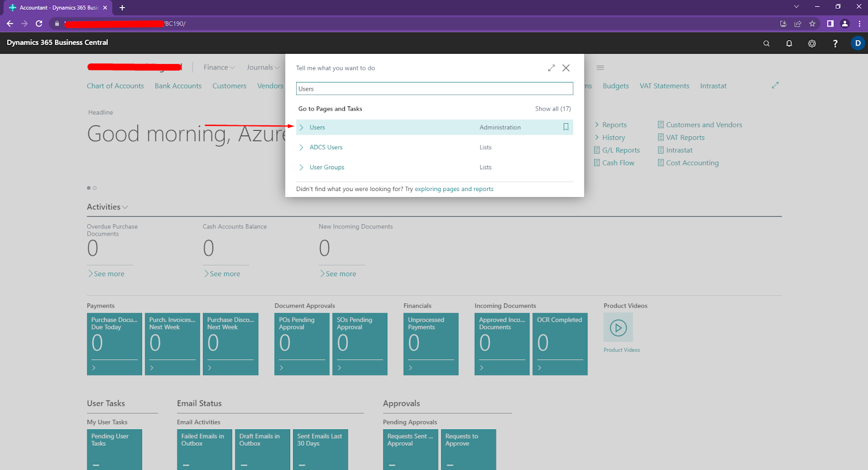See more New Incoming Documents

[338, 274]
